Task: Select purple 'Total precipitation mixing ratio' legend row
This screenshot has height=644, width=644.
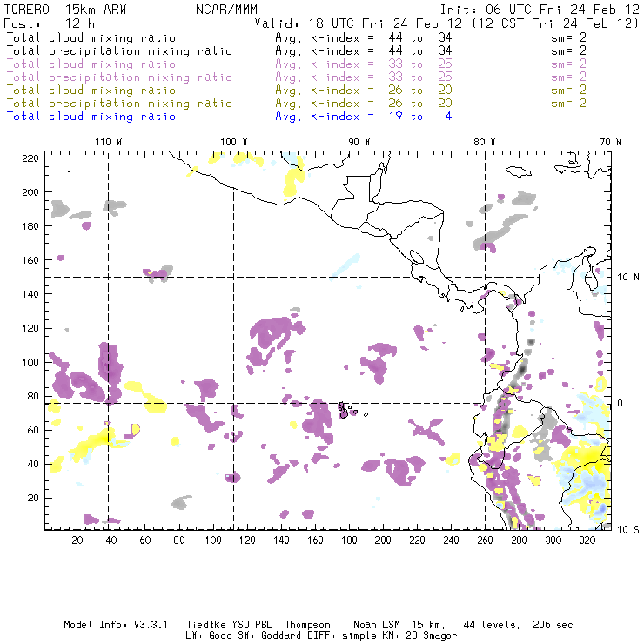Action: click(x=119, y=77)
